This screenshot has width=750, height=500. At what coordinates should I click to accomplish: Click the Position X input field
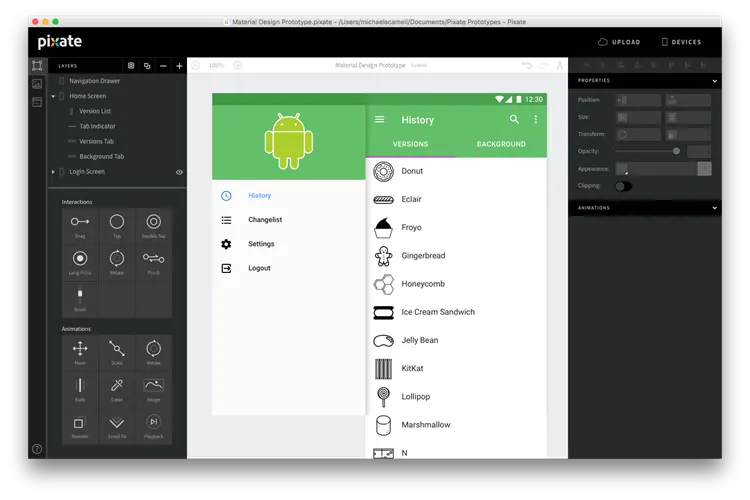pos(638,100)
